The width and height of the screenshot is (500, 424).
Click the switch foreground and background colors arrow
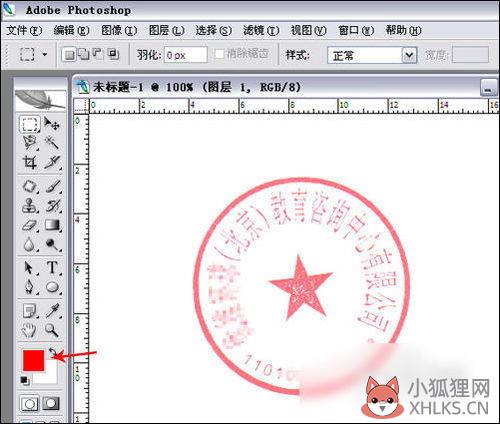tap(53, 353)
